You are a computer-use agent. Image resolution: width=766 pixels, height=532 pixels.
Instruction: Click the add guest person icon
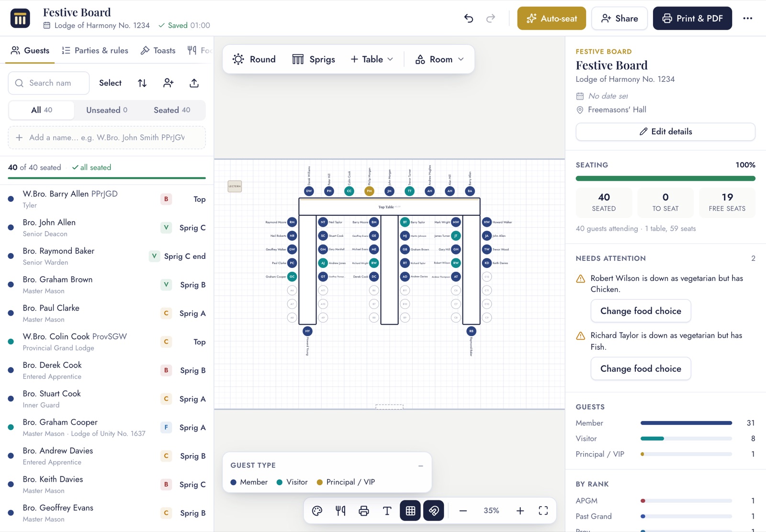click(x=168, y=83)
